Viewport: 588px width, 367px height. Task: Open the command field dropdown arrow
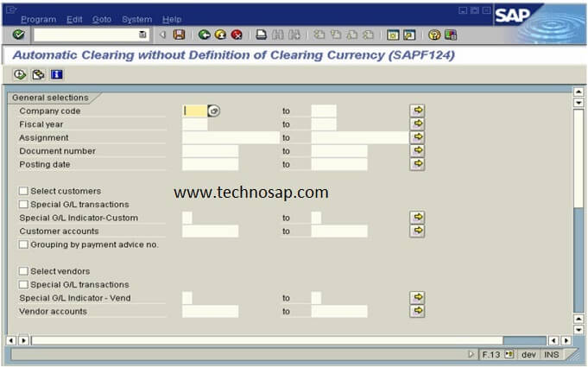click(x=142, y=35)
